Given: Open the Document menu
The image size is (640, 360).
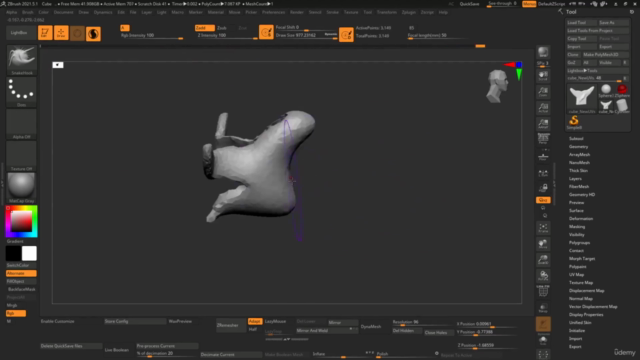Looking at the screenshot, I should (63, 12).
